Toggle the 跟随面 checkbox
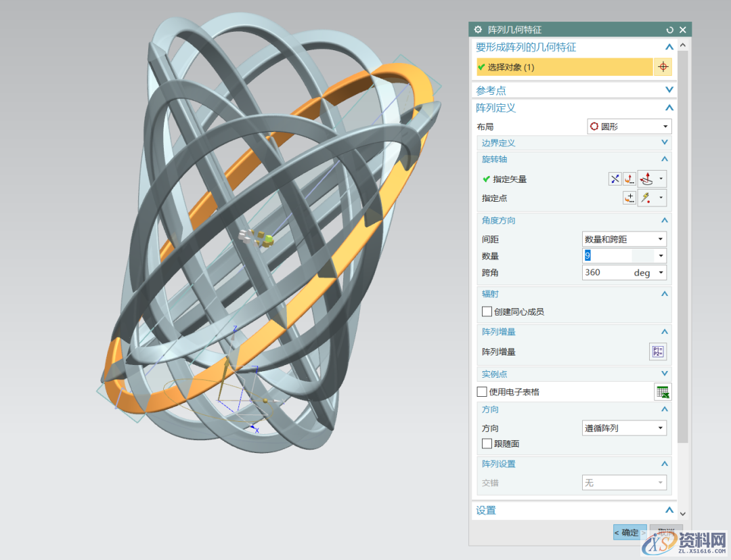This screenshot has width=731, height=560. (487, 444)
